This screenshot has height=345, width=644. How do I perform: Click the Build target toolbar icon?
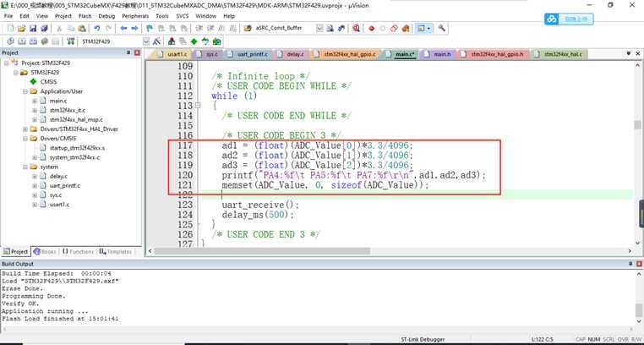click(x=22, y=41)
